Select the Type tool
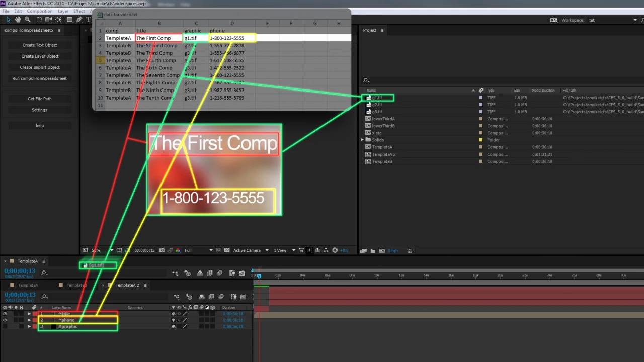This screenshot has width=644, height=362. 89,19
